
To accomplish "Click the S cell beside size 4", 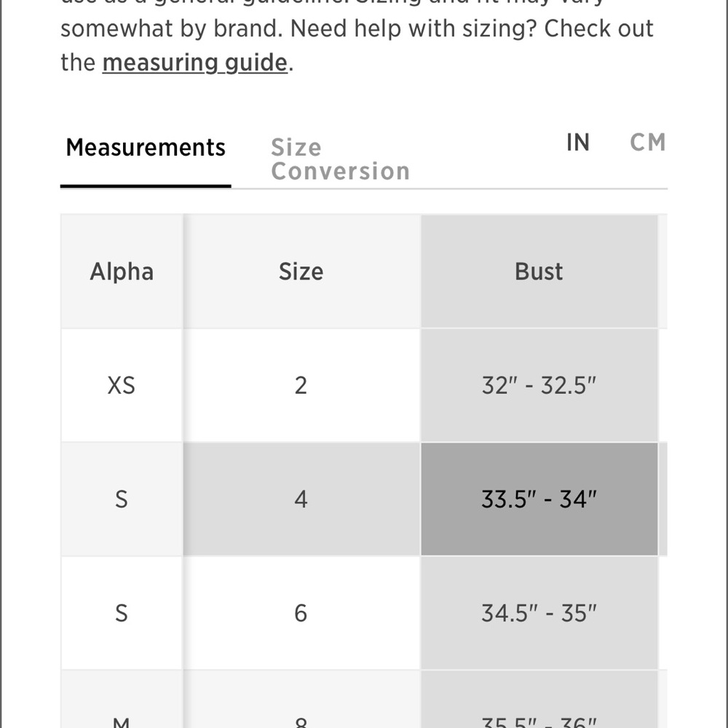I will [x=122, y=499].
